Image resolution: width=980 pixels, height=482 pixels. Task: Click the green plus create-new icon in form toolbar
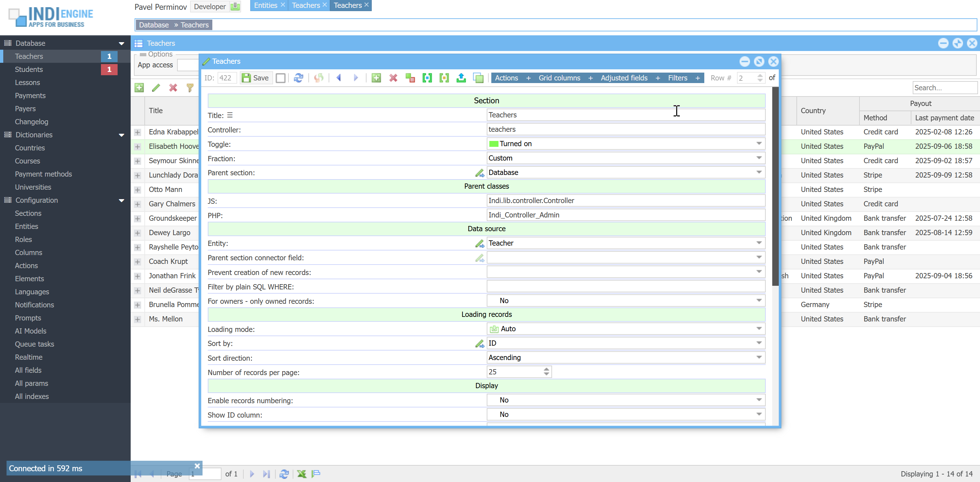coord(376,78)
